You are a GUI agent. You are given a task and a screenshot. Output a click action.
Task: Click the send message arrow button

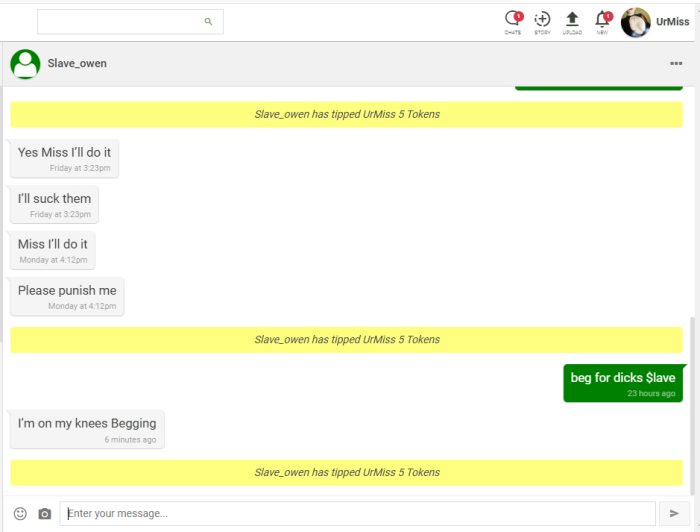[x=674, y=514]
